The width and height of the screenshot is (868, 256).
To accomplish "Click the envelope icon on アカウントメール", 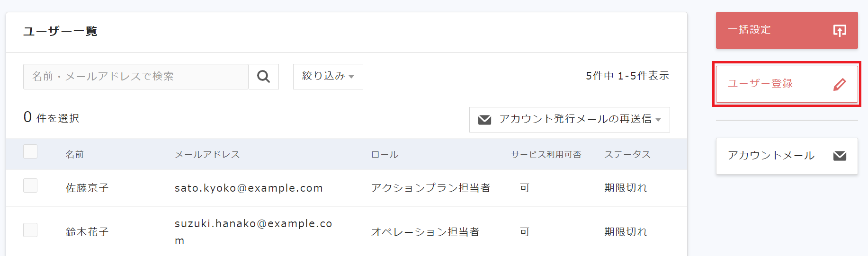I will [x=840, y=156].
